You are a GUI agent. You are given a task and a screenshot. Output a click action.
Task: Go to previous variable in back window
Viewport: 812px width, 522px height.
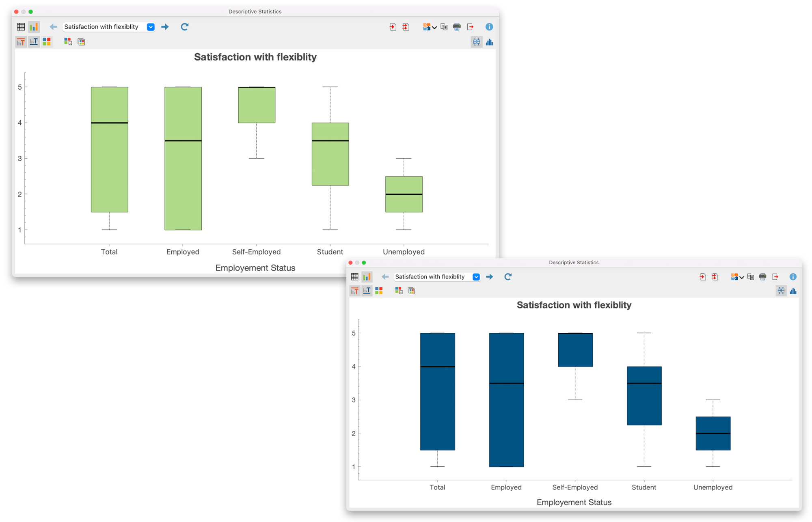(x=53, y=27)
